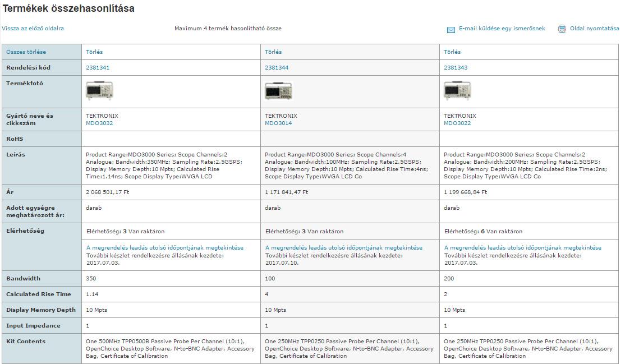Click the printer icon
625x364 pixels.
(x=562, y=29)
